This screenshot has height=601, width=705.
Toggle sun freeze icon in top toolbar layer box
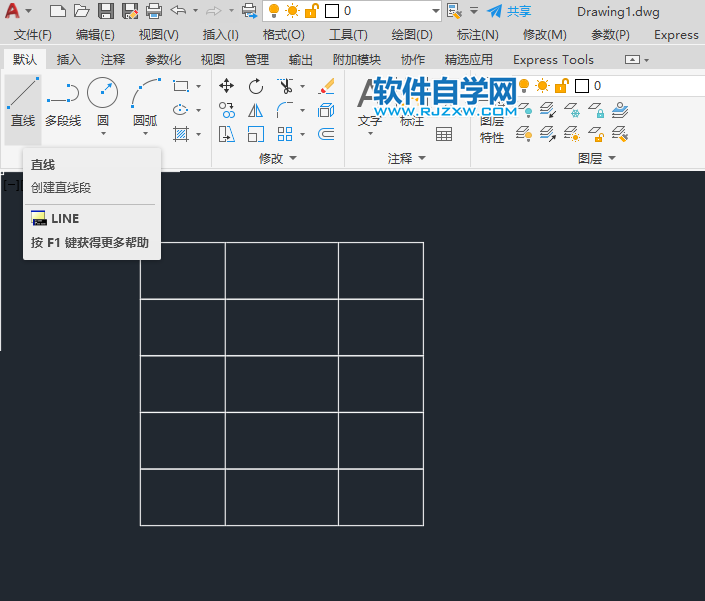(x=292, y=11)
